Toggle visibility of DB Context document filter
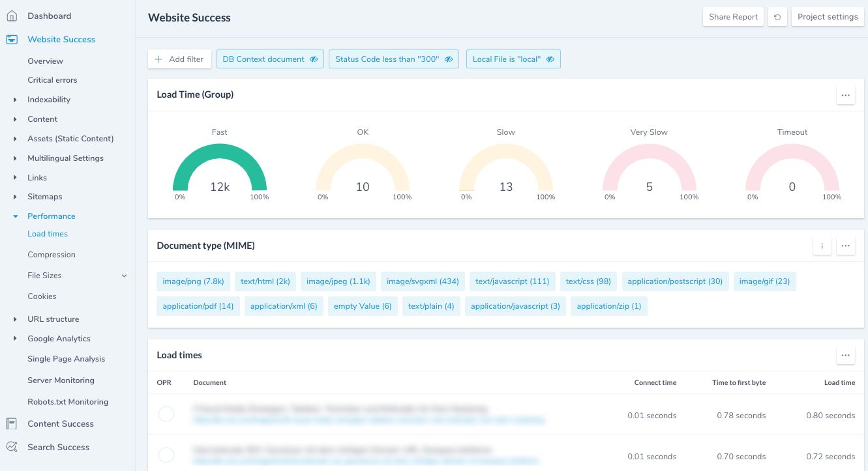Viewport: 868px width, 471px height. 313,59
